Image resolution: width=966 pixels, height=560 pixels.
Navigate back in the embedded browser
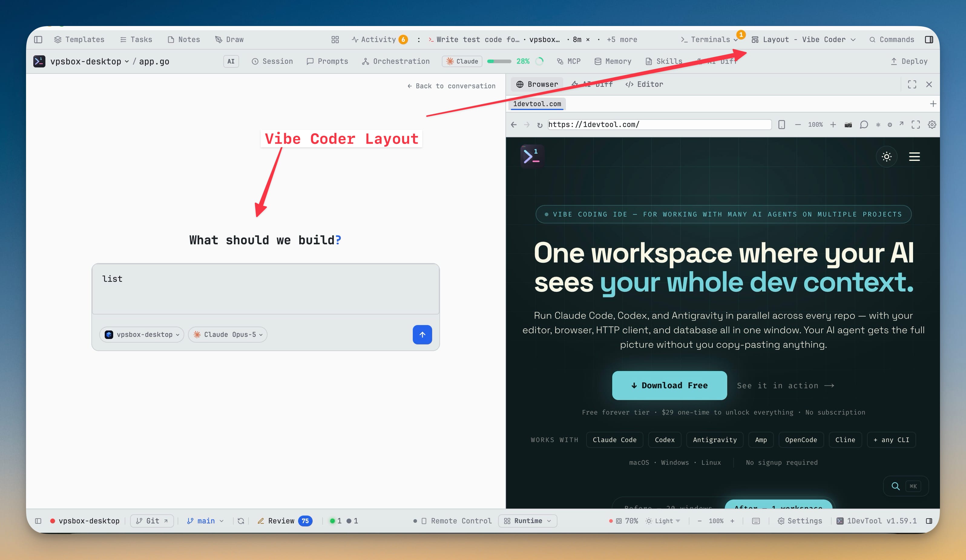coord(514,125)
